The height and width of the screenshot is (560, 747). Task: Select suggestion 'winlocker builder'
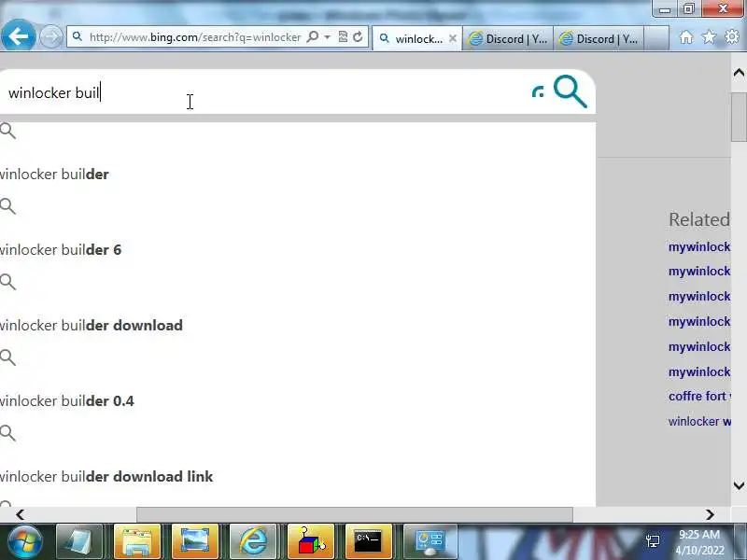click(54, 175)
